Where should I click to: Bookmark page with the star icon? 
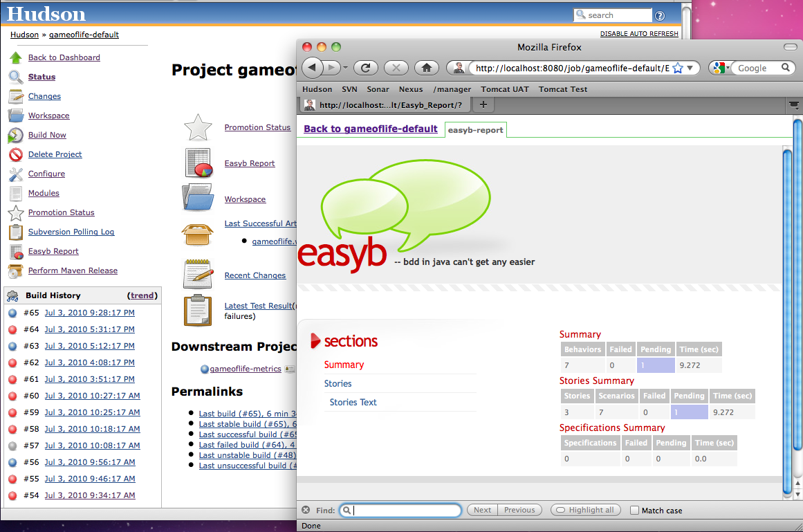(678, 68)
